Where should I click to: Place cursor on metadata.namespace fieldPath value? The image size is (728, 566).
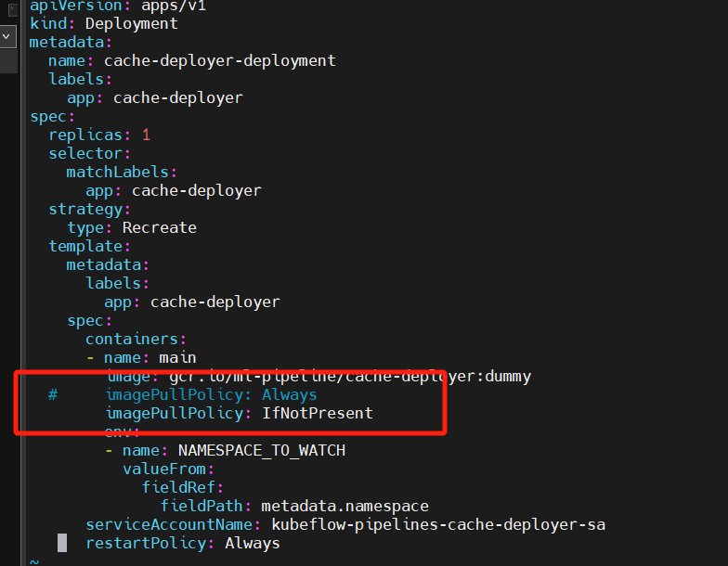345,507
